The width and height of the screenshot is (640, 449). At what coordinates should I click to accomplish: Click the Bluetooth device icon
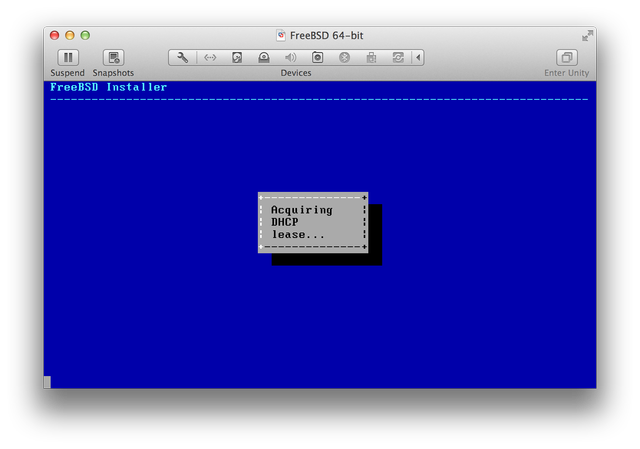[344, 58]
